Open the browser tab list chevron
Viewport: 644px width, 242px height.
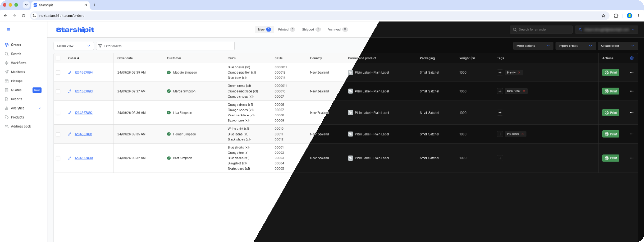click(x=26, y=5)
